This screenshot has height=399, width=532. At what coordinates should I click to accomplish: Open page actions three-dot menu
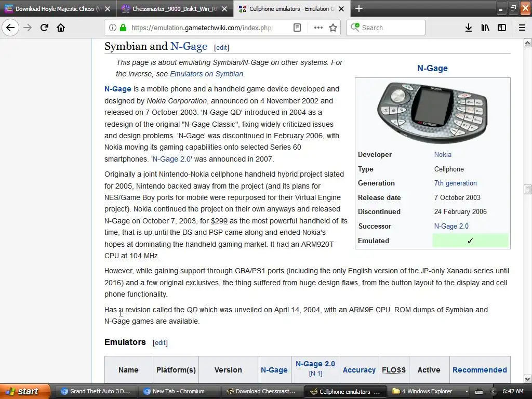[x=318, y=28]
